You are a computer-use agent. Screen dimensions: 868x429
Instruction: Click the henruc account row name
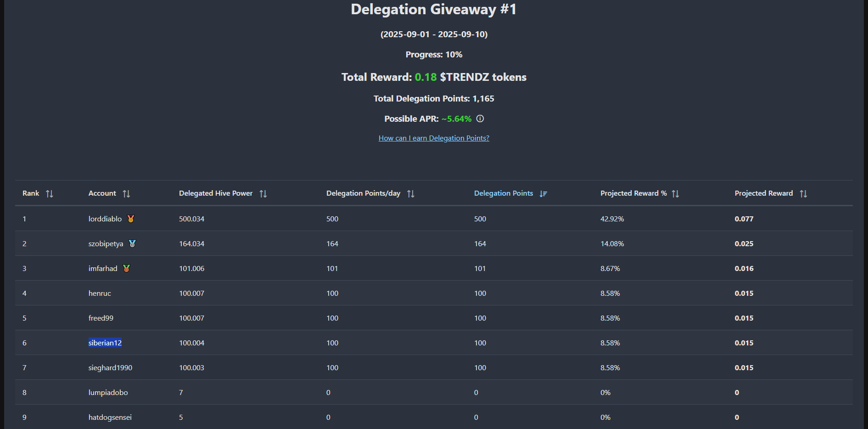100,293
